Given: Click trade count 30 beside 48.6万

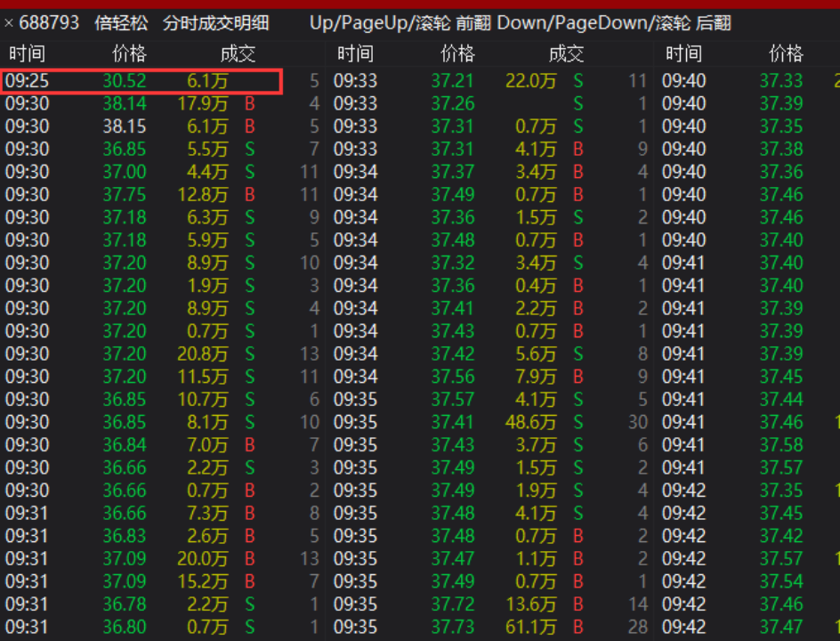Looking at the screenshot, I should [x=638, y=422].
